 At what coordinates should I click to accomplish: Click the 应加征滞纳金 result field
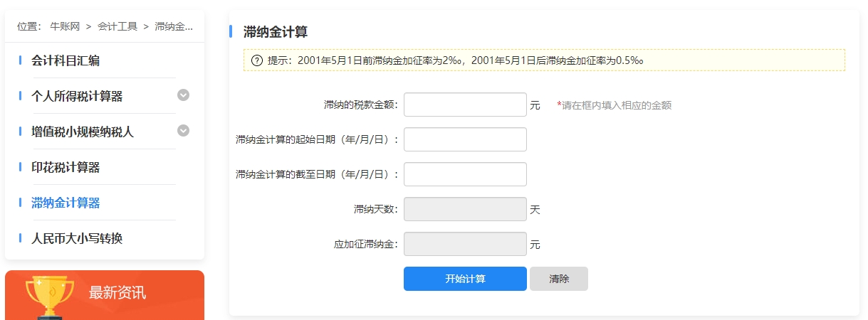click(465, 244)
